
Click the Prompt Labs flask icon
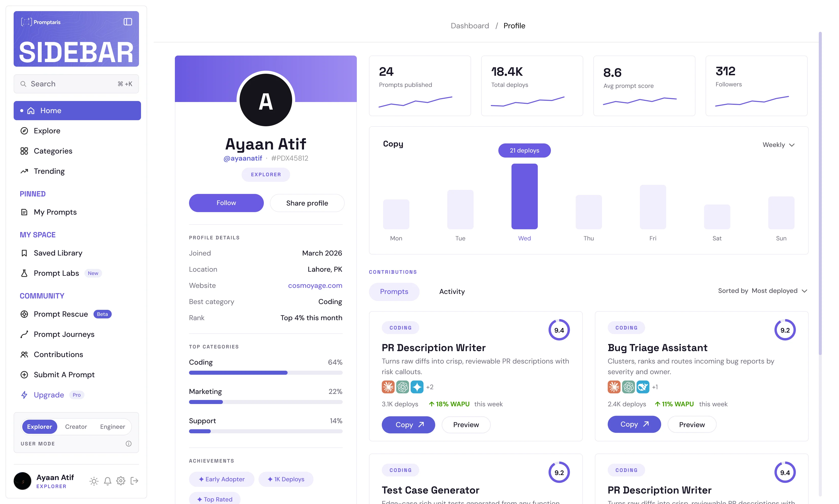[x=24, y=273]
